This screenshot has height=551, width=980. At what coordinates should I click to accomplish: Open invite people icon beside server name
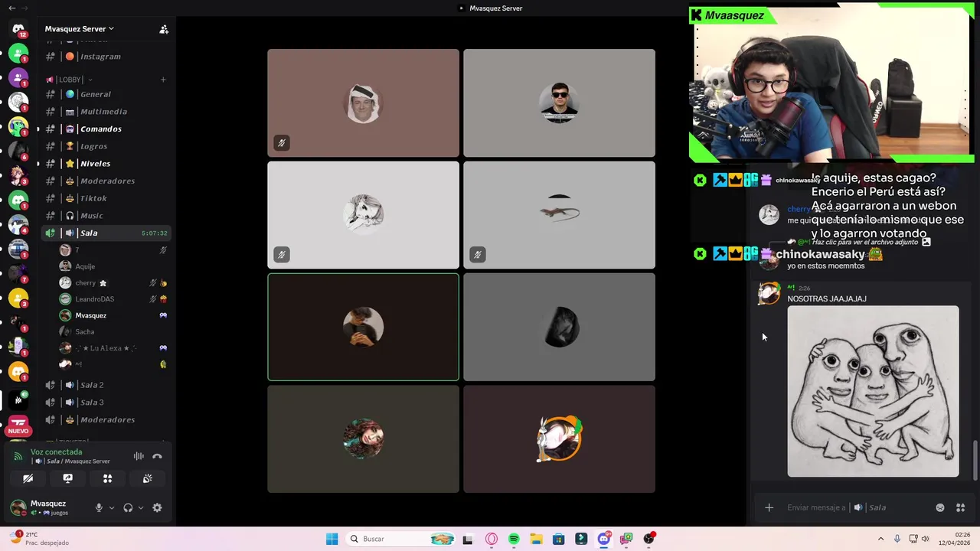pos(163,29)
